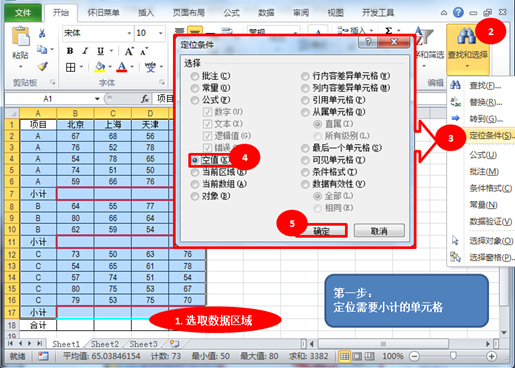This screenshot has height=368, width=515.
Task: Switch to the 插入 ribbon tab
Action: pos(146,13)
